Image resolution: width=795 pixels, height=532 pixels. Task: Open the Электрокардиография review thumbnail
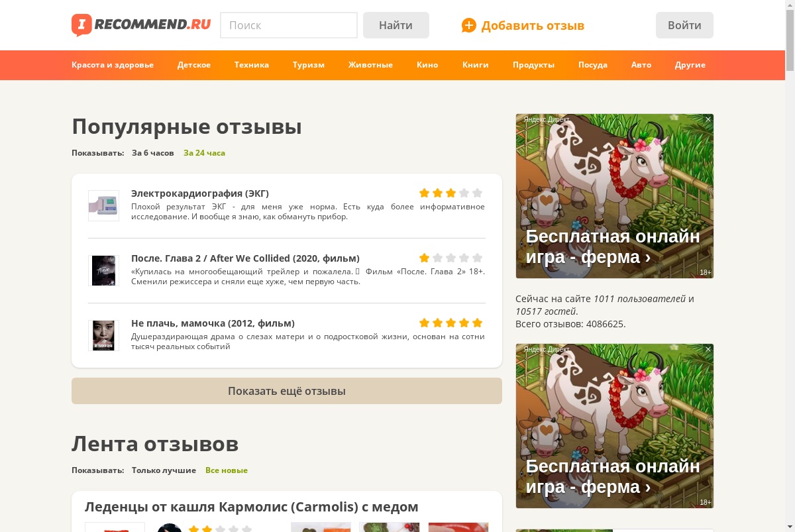(103, 205)
